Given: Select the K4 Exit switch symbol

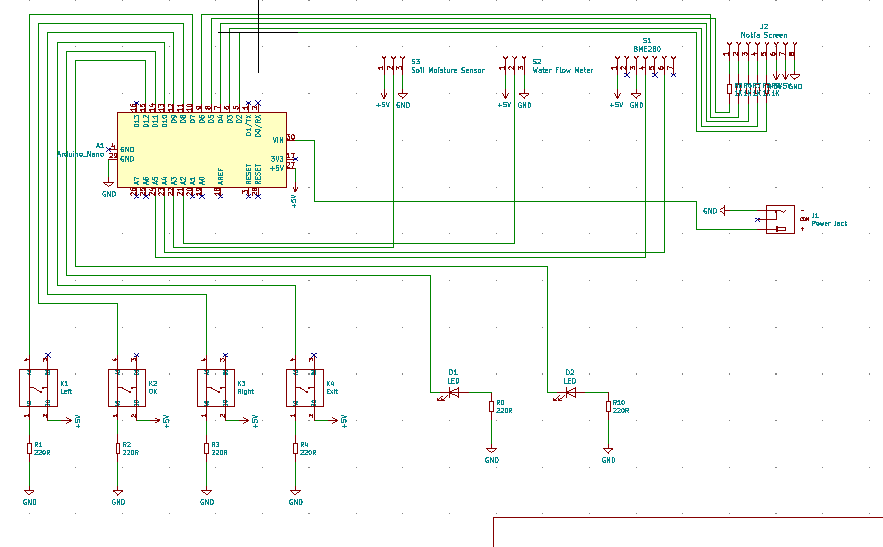Looking at the screenshot, I should [x=304, y=387].
